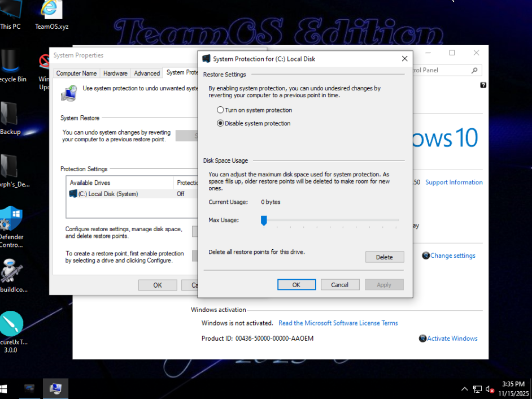The image size is (532, 399).
Task: Select (C:) Local Disk (System) drive row
Action: point(132,194)
